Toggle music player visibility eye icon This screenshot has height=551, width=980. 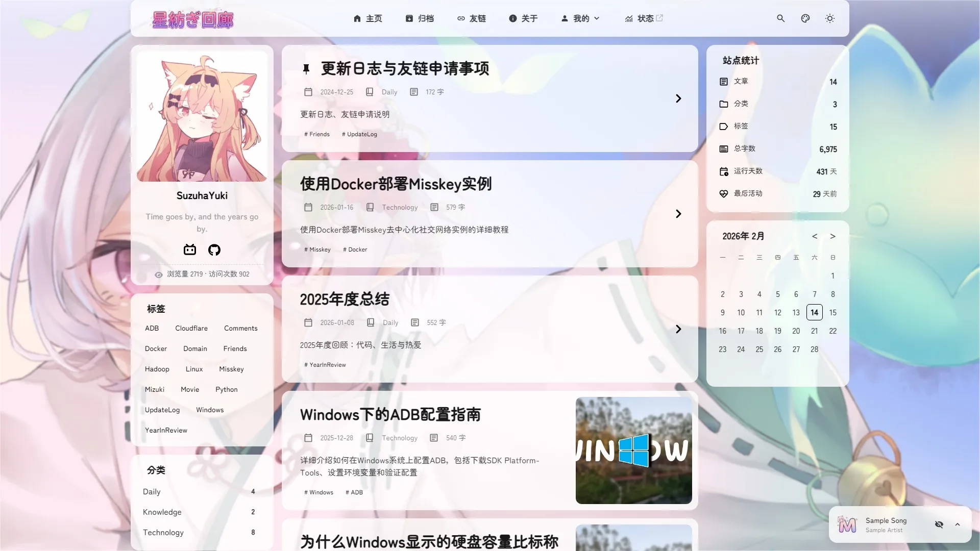pyautogui.click(x=939, y=524)
